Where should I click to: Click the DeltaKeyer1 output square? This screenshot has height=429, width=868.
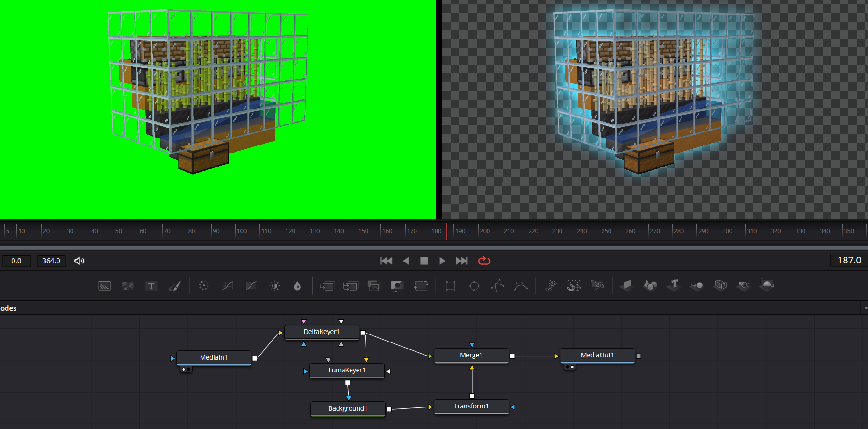363,333
